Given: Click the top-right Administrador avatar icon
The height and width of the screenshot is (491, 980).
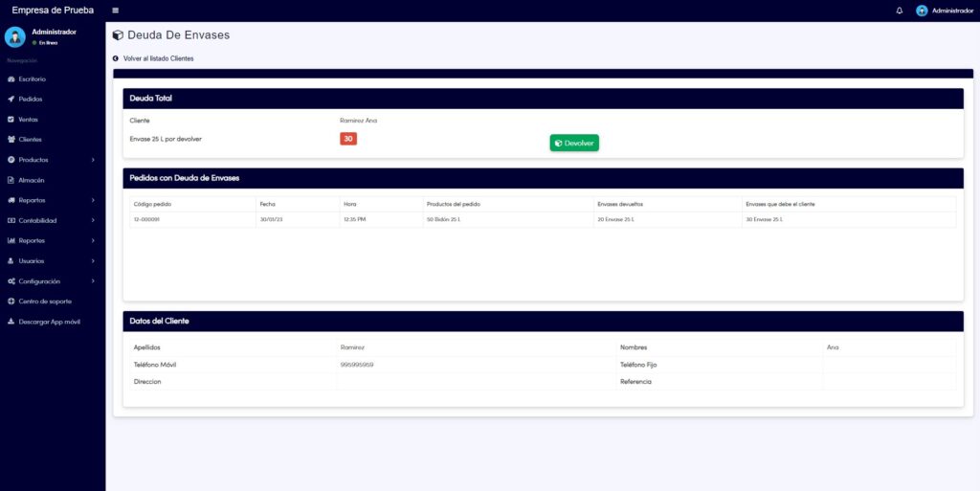Looking at the screenshot, I should (x=922, y=11).
